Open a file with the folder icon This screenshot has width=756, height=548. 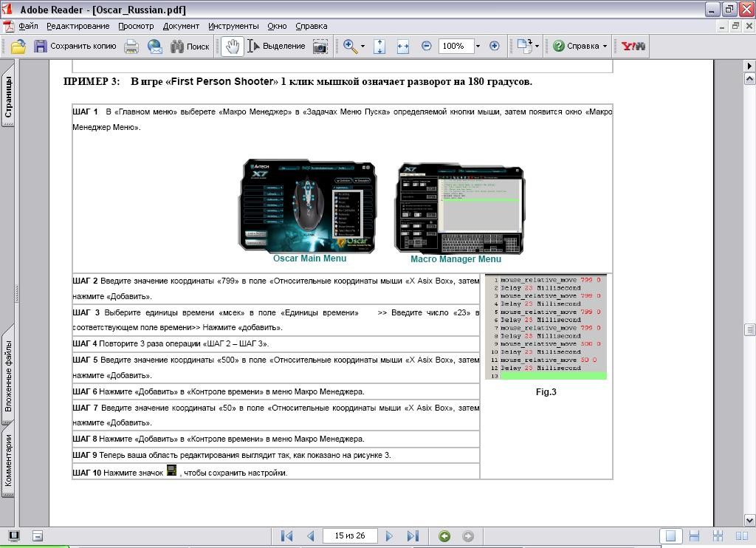pos(18,47)
